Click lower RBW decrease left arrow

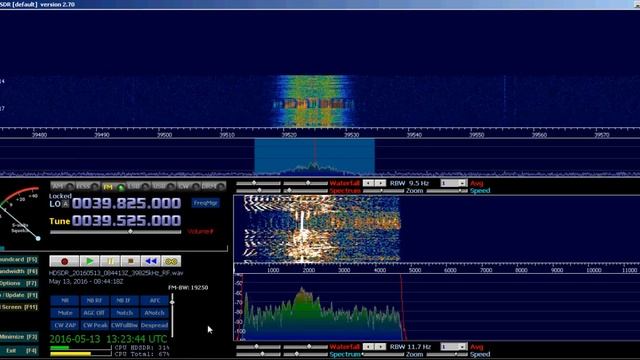click(368, 347)
